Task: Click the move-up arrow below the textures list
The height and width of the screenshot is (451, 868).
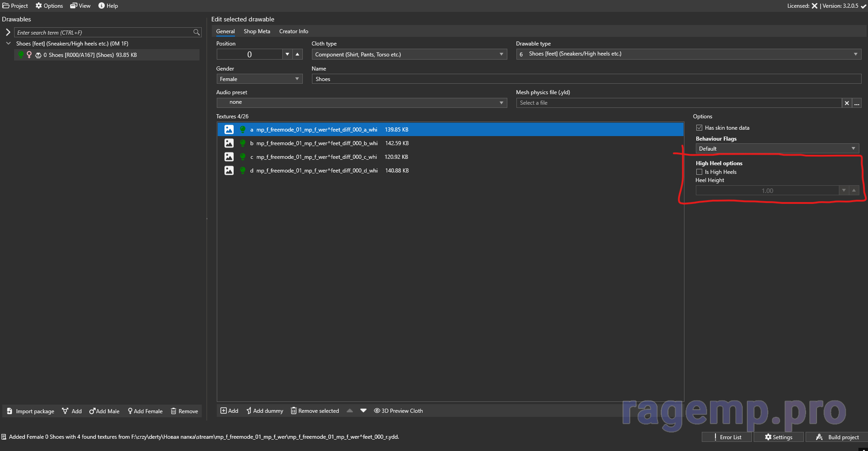Action: [350, 410]
